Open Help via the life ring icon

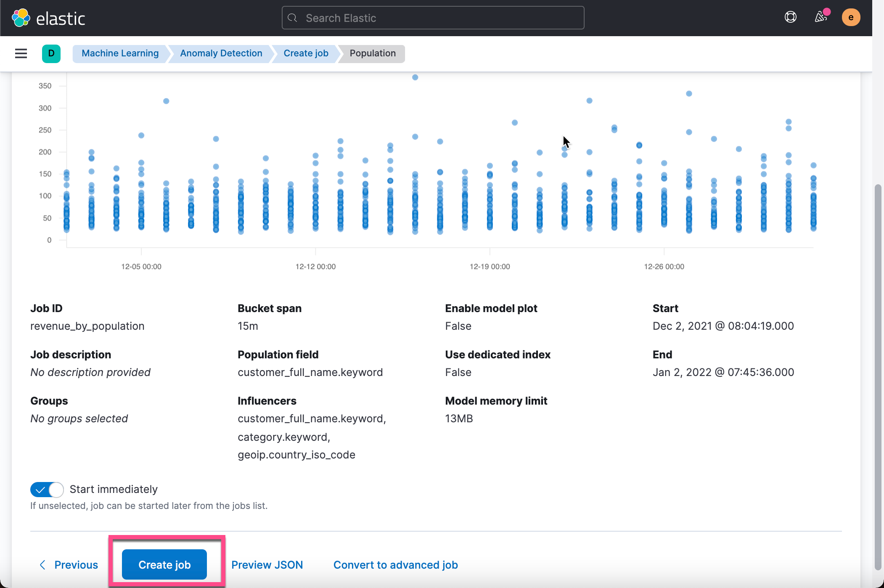point(790,17)
